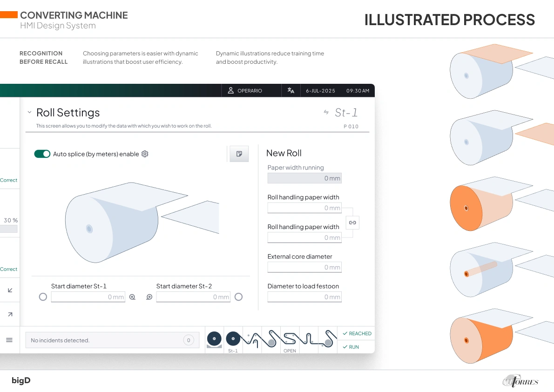Select the Start diameter St-2 radio button

(238, 297)
